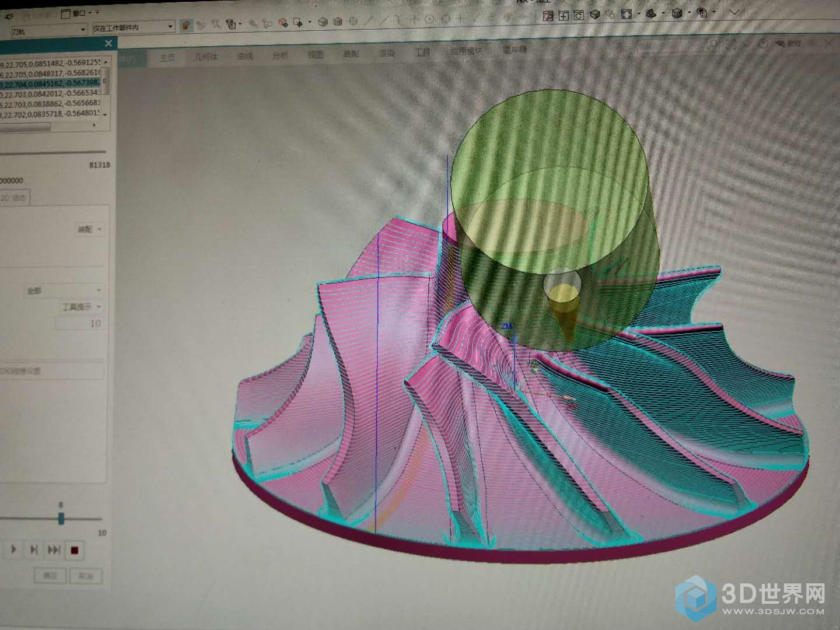Select tool path row with 0.0851482
The image size is (840, 630).
[x=51, y=62]
